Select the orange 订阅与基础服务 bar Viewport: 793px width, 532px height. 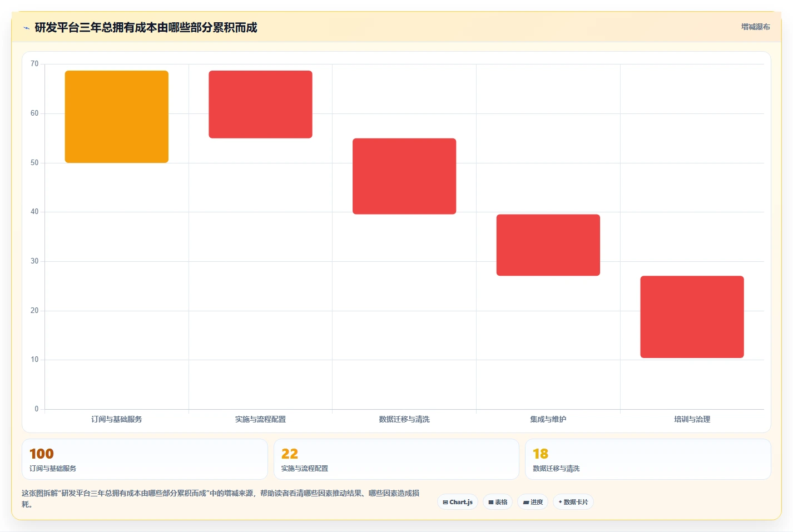[117, 117]
